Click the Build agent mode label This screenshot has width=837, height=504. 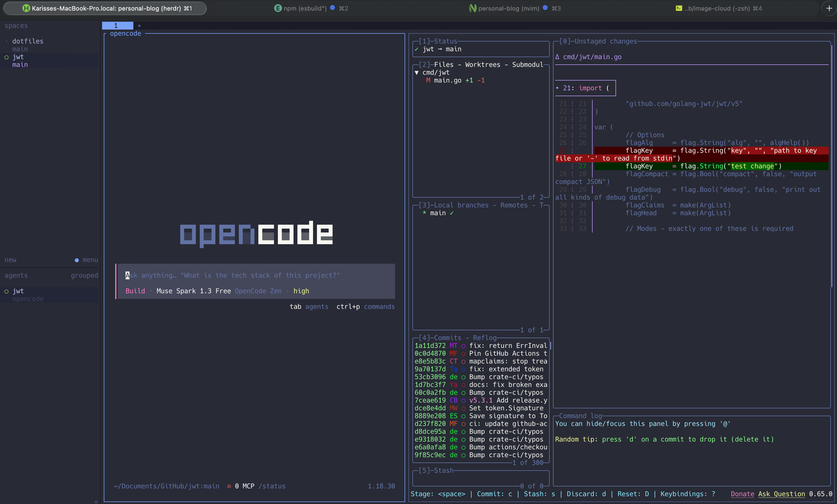tap(135, 291)
